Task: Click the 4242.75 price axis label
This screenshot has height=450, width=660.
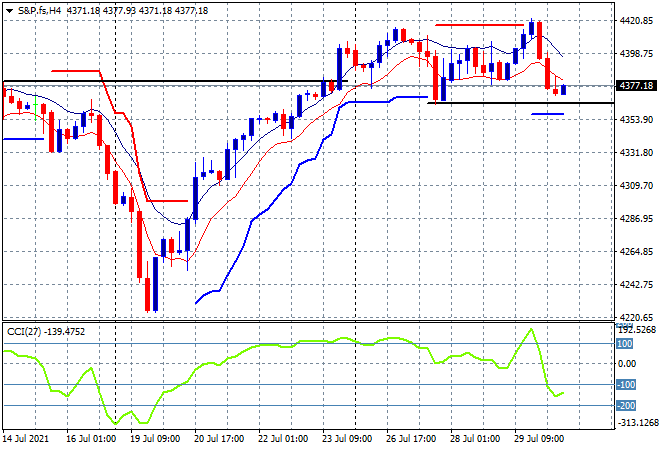Action: click(x=636, y=285)
